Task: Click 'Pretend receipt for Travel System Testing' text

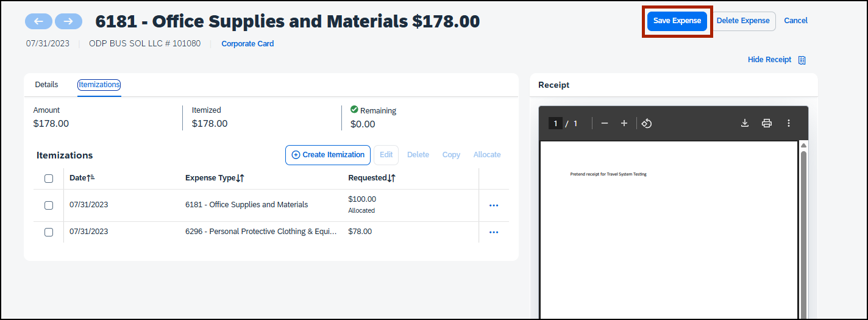Action: coord(608,174)
